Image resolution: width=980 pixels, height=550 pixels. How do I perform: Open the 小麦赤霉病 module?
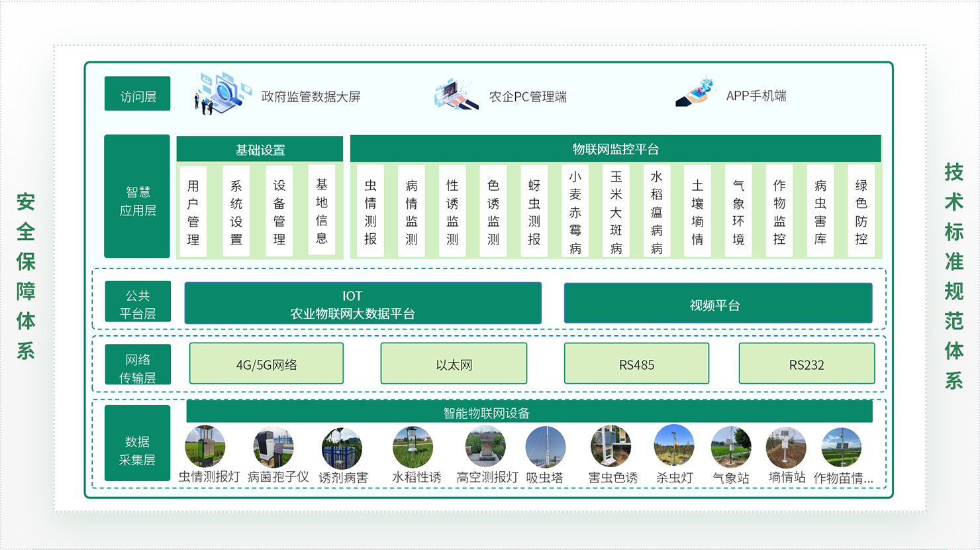575,211
